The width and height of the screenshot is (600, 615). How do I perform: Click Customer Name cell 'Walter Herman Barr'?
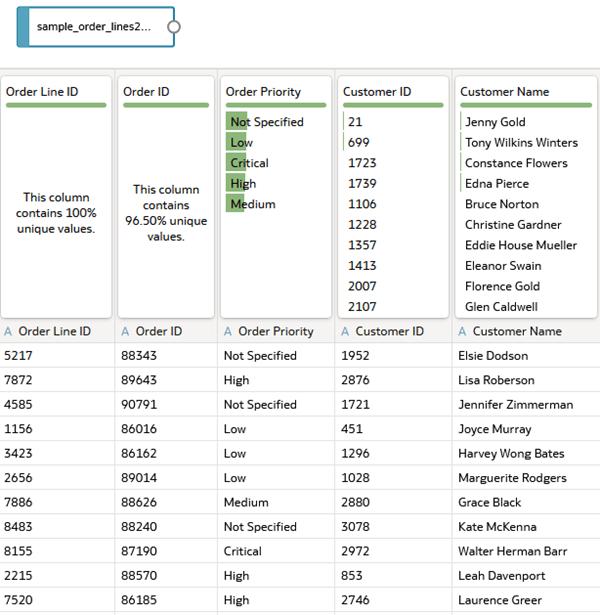pos(526,551)
